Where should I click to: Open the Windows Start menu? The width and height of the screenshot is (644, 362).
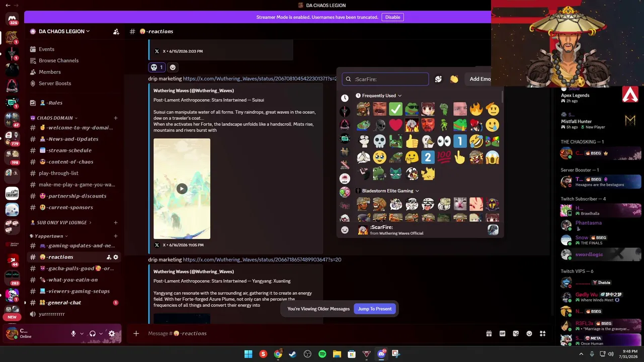click(x=248, y=354)
